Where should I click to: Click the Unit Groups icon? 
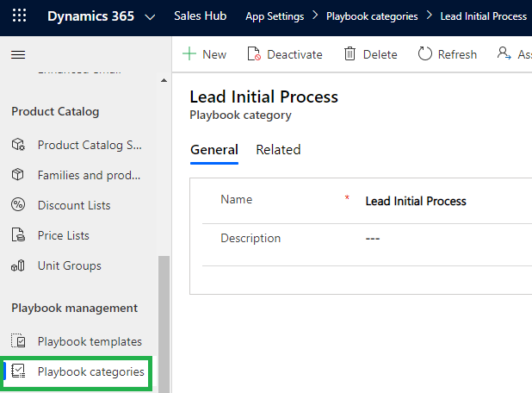pyautogui.click(x=18, y=265)
